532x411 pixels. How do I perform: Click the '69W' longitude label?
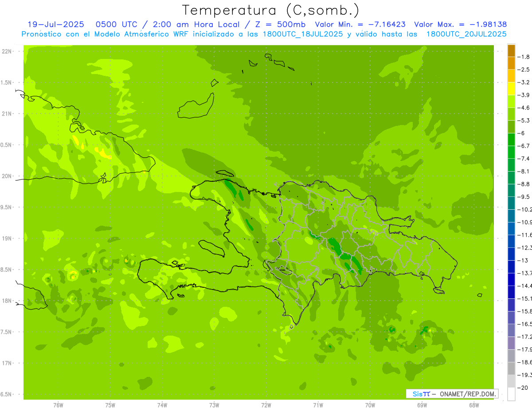pyautogui.click(x=422, y=405)
